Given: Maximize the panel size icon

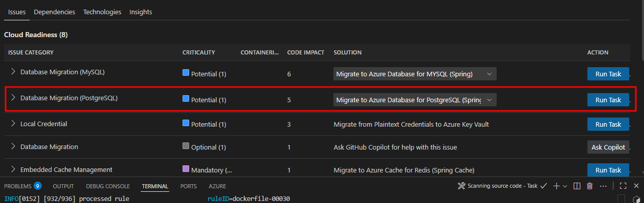Looking at the screenshot, I should [x=623, y=186].
